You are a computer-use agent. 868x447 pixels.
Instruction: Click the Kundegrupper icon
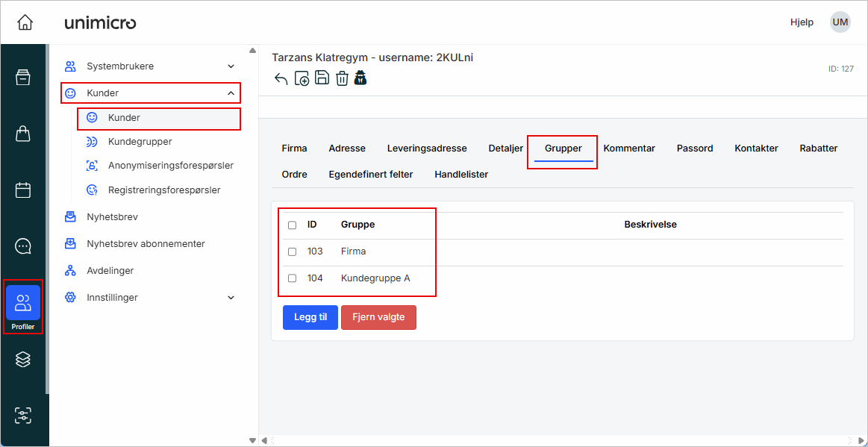92,142
